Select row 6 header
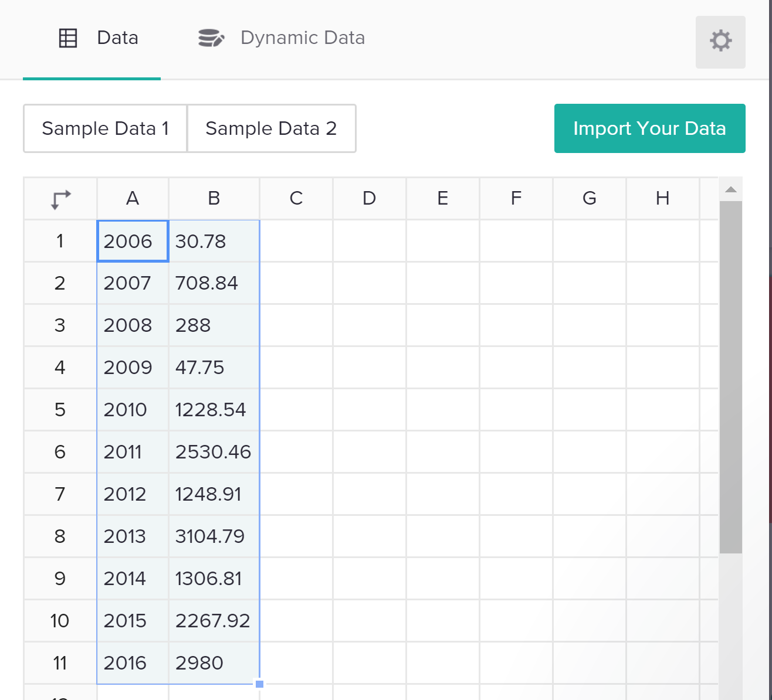 pyautogui.click(x=60, y=452)
